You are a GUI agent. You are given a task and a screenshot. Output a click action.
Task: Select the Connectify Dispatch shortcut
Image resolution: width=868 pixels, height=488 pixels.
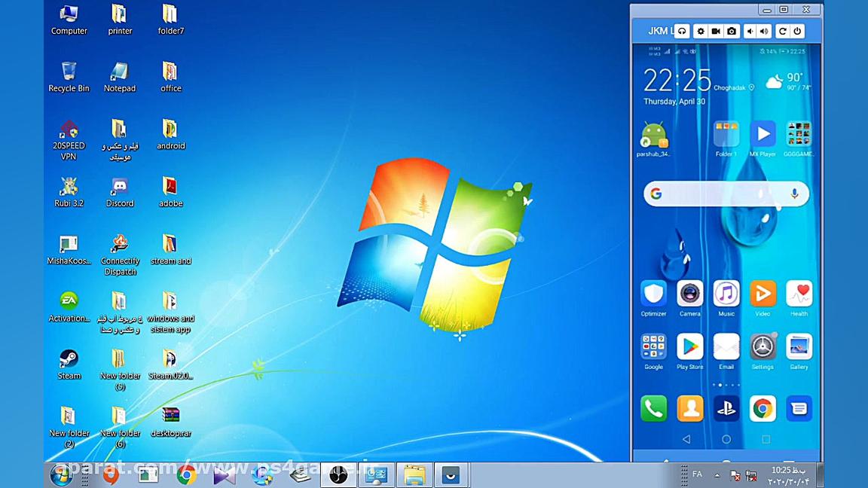(120, 255)
